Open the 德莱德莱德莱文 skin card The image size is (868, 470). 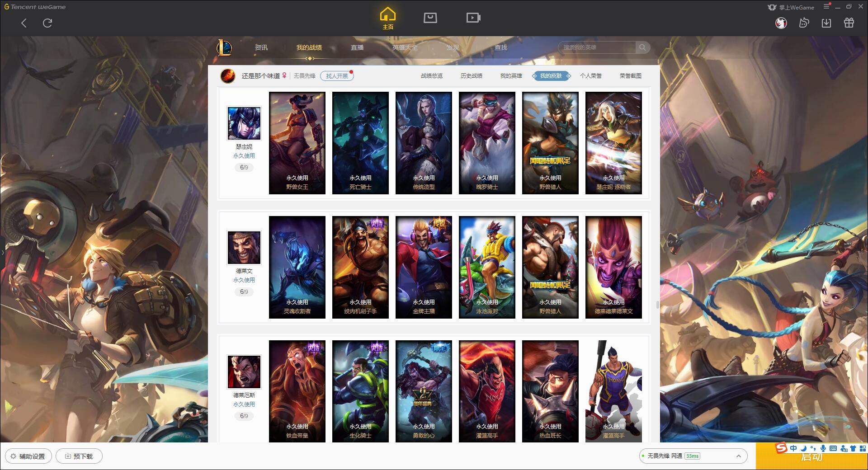click(x=613, y=267)
